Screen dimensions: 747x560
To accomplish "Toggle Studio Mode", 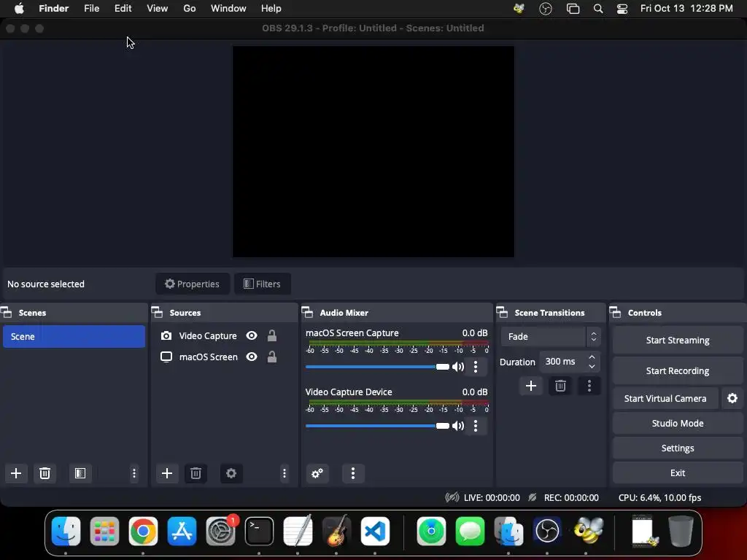I will point(678,424).
